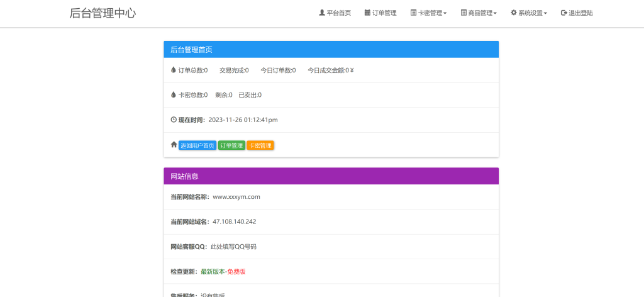The width and height of the screenshot is (644, 297).
Task: Click the green 最新版本 text
Action: tap(213, 272)
